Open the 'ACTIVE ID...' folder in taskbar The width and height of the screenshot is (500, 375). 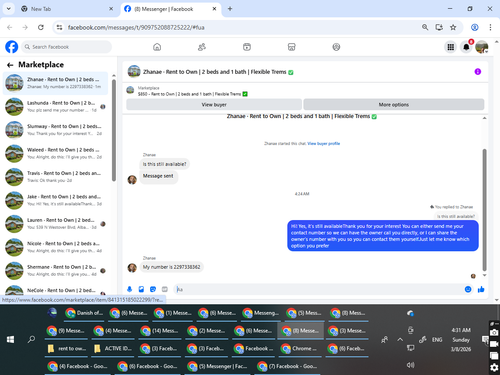(x=113, y=349)
